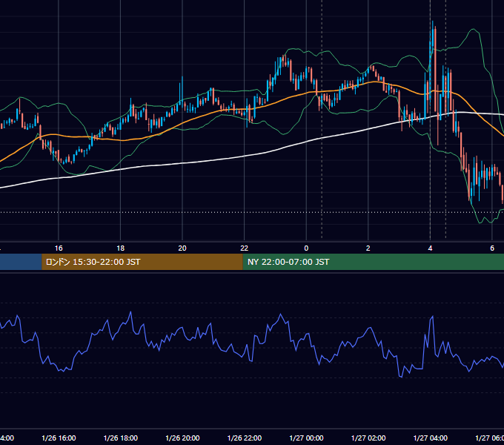The width and height of the screenshot is (504, 445).
Task: Click the 0 hour label on time axis
Action: pos(306,248)
